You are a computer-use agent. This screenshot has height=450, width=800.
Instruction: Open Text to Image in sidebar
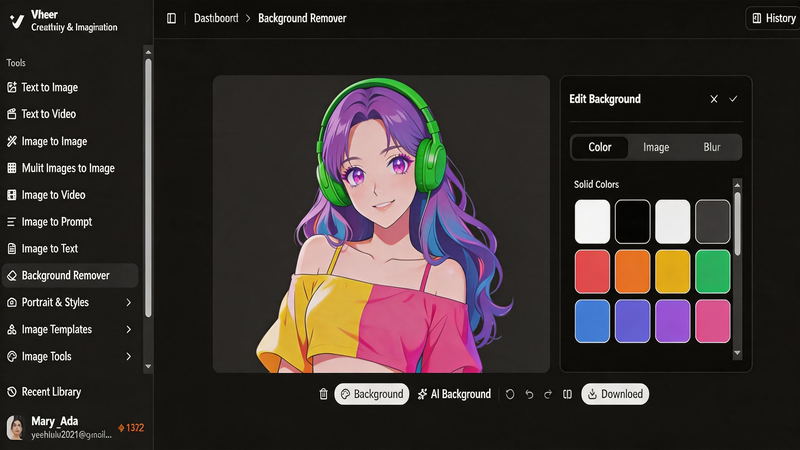[x=49, y=87]
